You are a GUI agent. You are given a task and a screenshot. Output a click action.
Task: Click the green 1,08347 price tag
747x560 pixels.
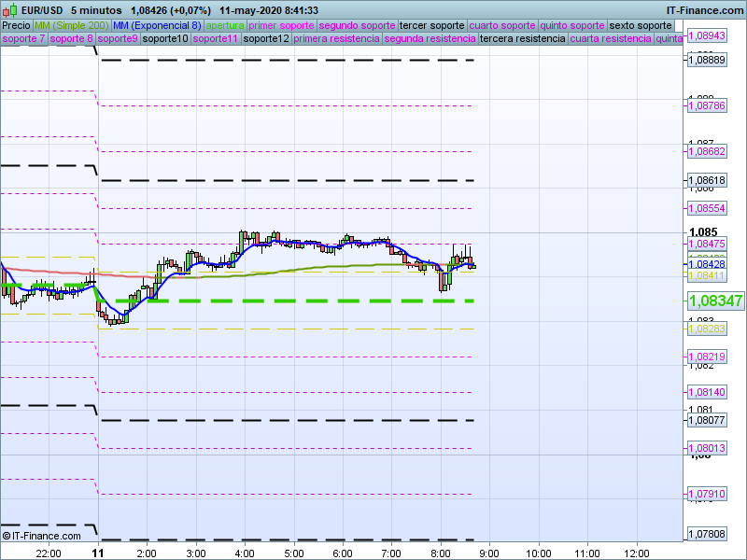click(715, 301)
